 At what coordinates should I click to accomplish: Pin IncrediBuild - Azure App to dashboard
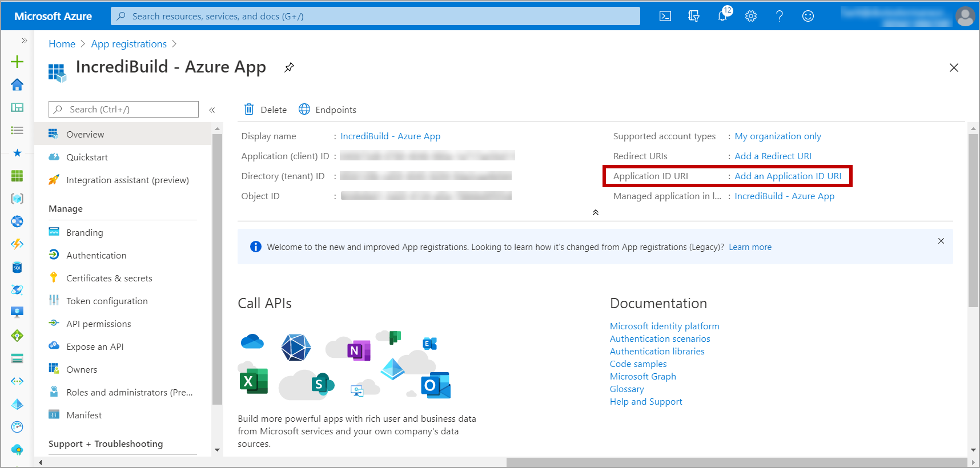tap(290, 67)
